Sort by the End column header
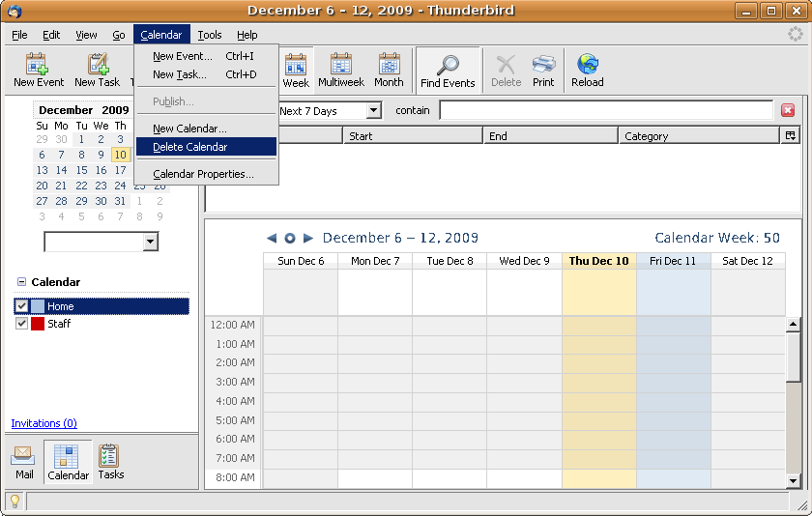This screenshot has width=812, height=516. [550, 135]
